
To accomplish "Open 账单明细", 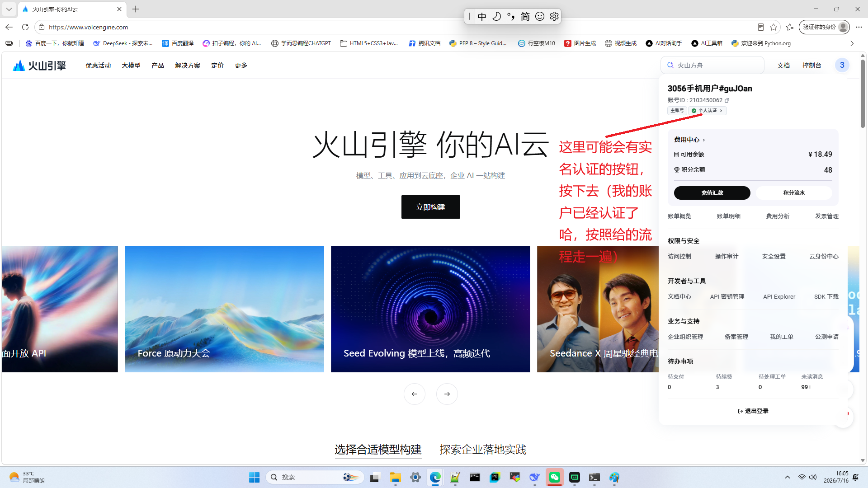I will 729,216.
